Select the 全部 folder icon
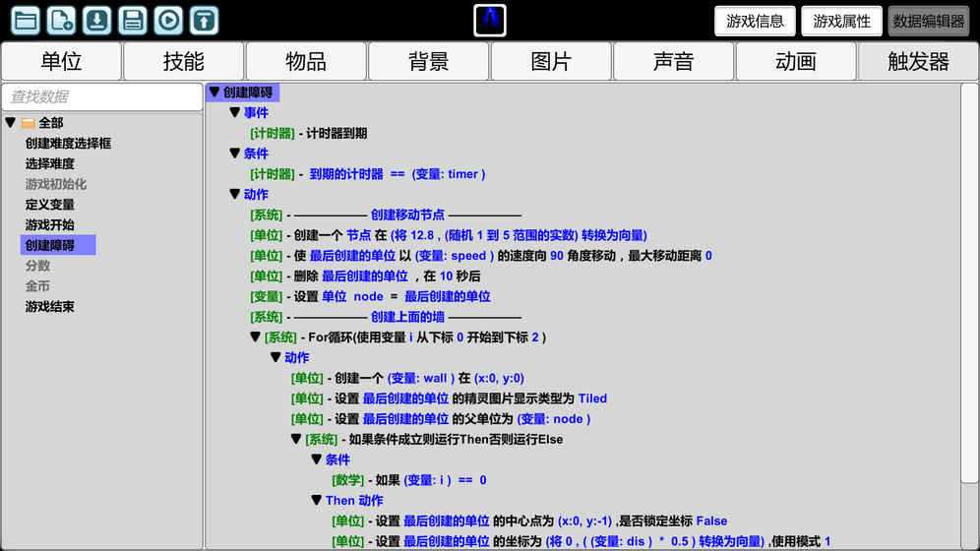The image size is (980, 551). click(x=29, y=123)
